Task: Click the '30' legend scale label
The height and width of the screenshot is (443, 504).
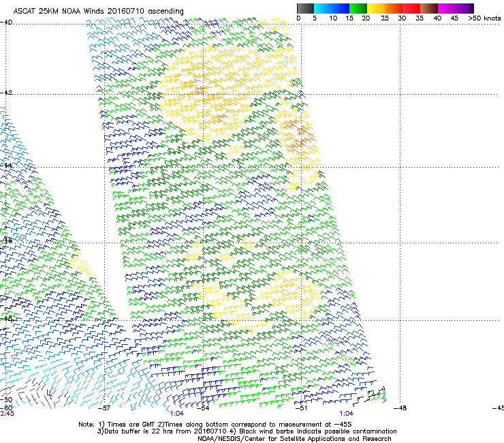Action: click(402, 18)
